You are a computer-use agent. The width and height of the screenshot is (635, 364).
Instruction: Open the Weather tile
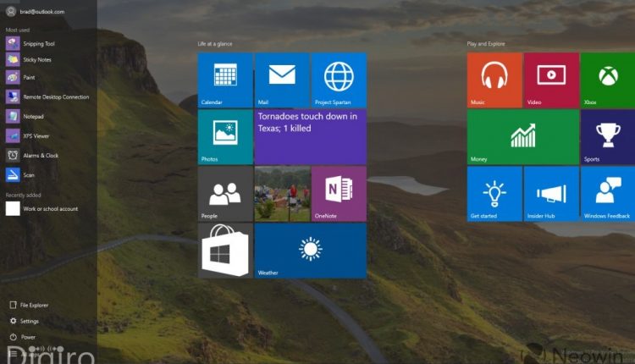(311, 251)
